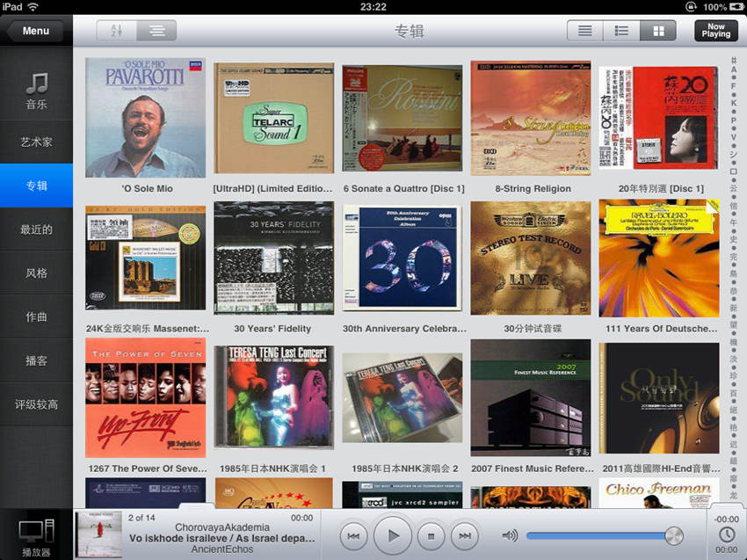Open 20年特別選 Disc 1 album cover
This screenshot has height=560, width=747.
click(659, 118)
